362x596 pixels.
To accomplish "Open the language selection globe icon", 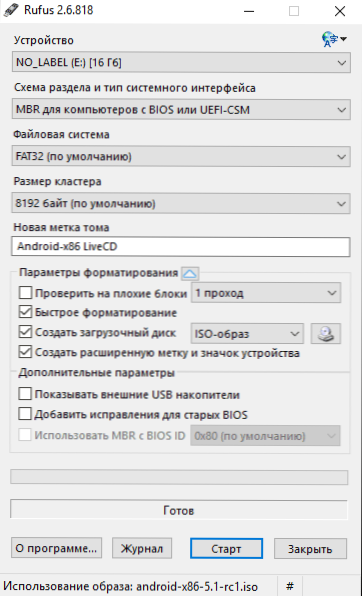I will click(334, 39).
